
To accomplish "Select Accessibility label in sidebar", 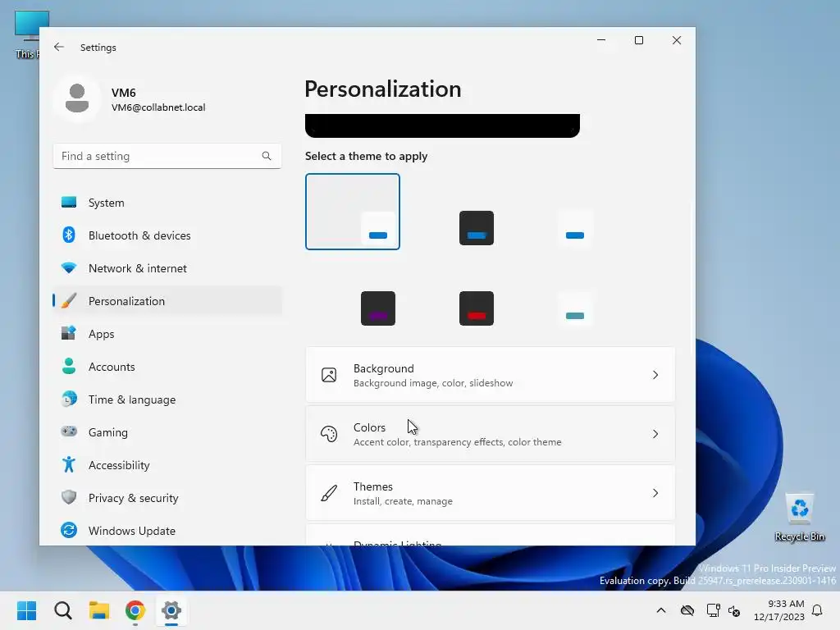I will [119, 464].
